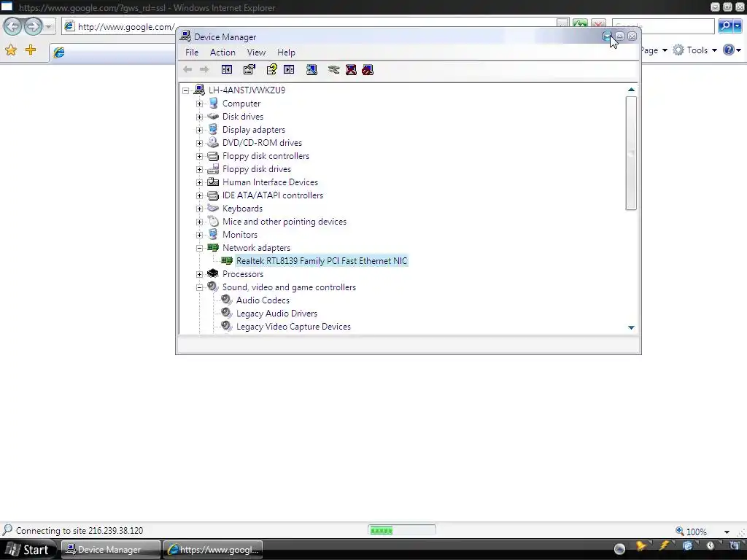747x560 pixels.
Task: Select Legacy Audio Drivers device
Action: [276, 314]
